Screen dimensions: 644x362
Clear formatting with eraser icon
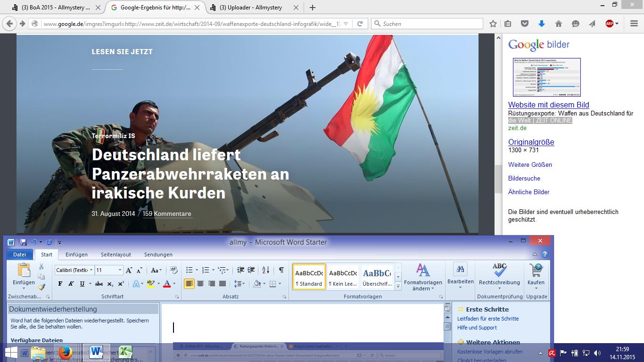[x=173, y=270]
